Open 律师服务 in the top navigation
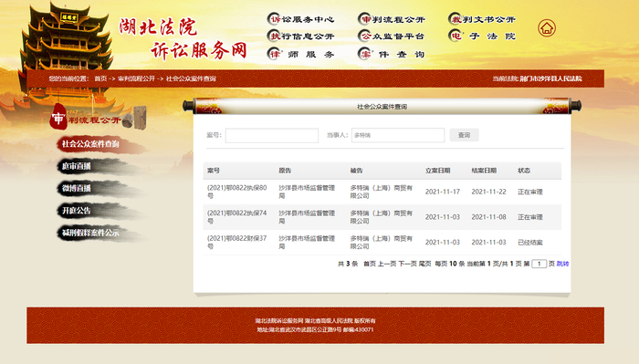The height and width of the screenshot is (364, 639). [x=300, y=54]
